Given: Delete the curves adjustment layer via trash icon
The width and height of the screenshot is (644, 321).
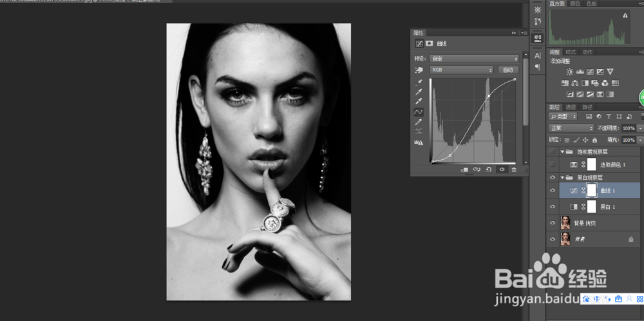Looking at the screenshot, I should [514, 170].
